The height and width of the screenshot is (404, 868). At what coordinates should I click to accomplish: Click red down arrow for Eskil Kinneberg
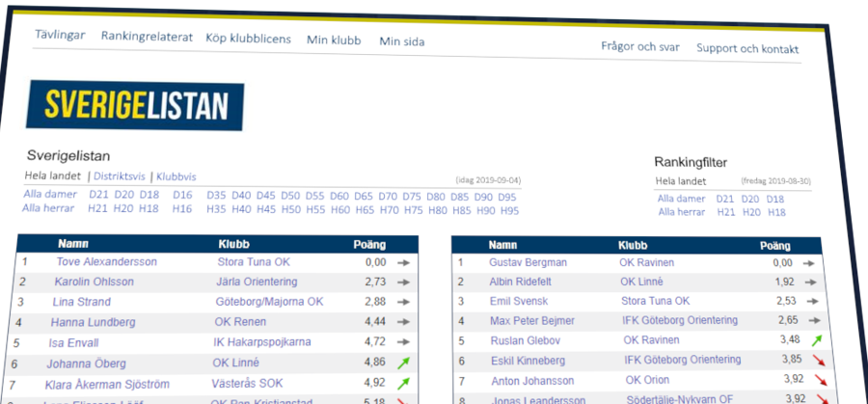pos(819,361)
